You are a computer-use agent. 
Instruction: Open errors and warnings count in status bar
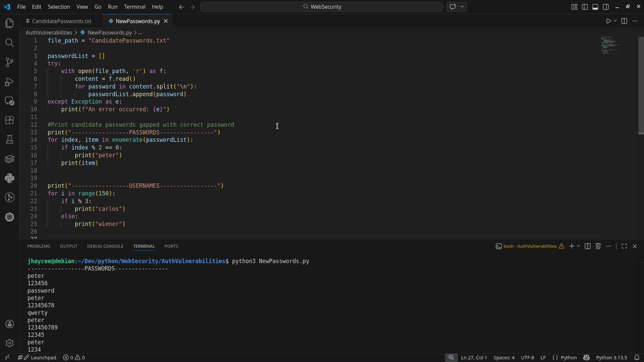point(74,357)
